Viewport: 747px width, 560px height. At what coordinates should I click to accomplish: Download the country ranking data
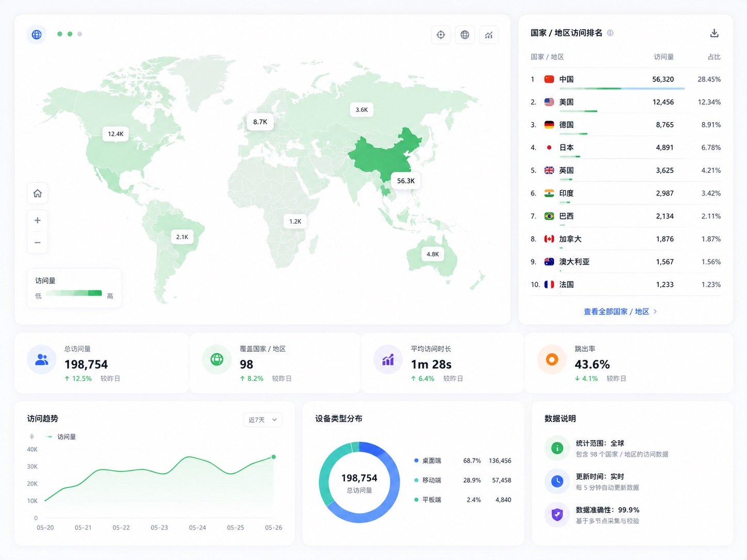click(x=714, y=33)
